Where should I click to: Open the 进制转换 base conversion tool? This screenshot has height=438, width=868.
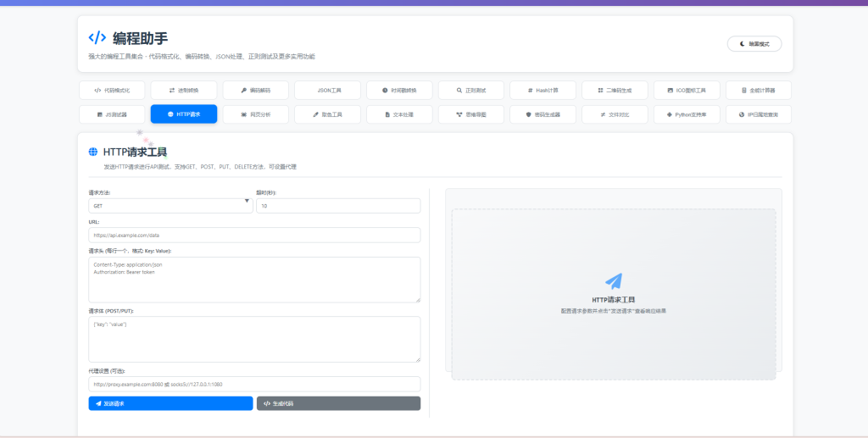click(184, 90)
